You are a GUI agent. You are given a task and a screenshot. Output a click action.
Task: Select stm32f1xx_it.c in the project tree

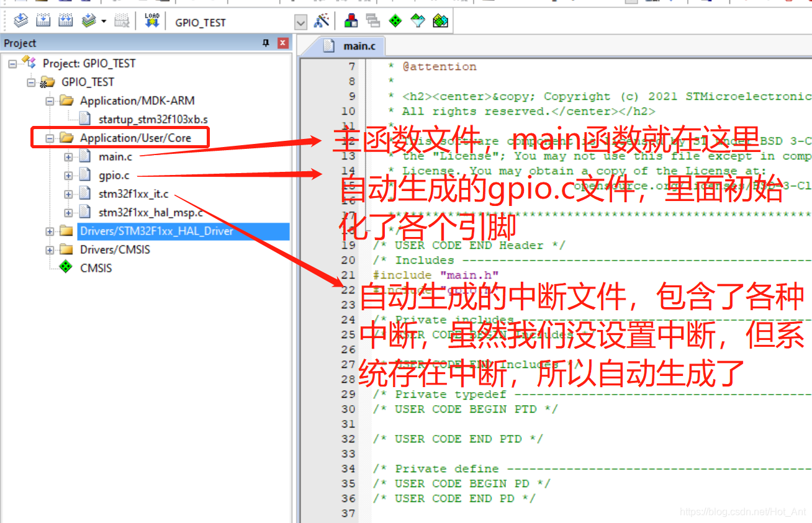[133, 194]
